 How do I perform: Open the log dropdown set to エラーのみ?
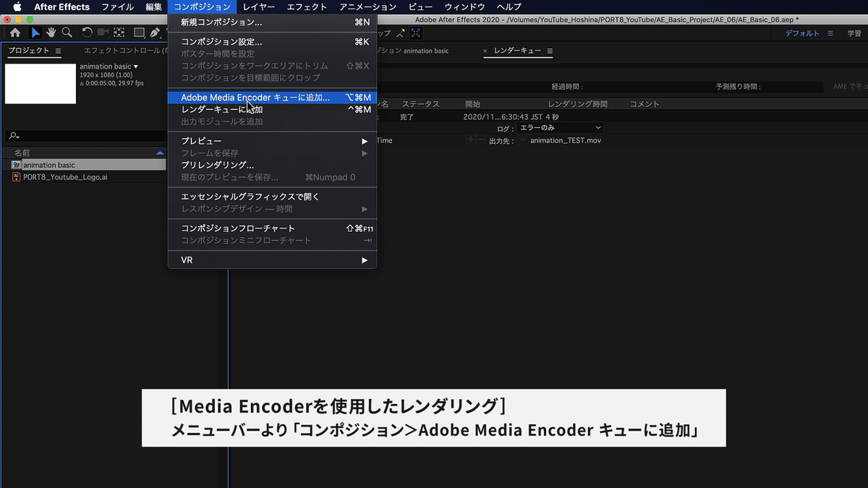561,128
